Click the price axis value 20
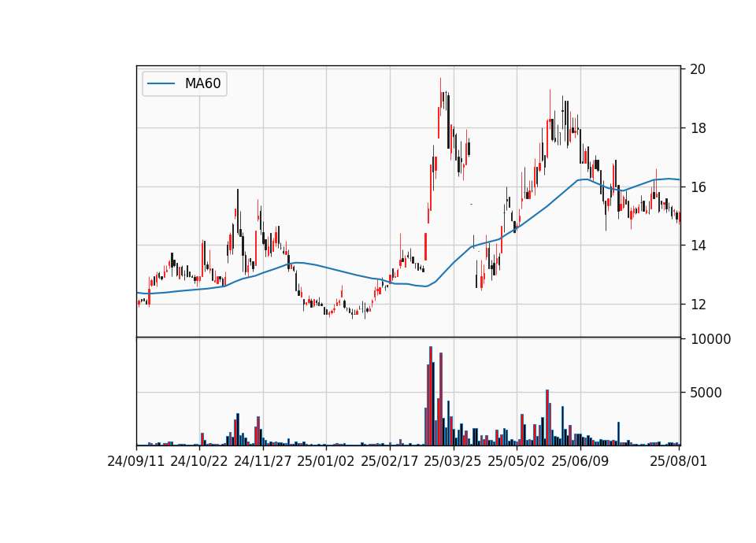The height and width of the screenshot is (543, 756). coord(698,69)
